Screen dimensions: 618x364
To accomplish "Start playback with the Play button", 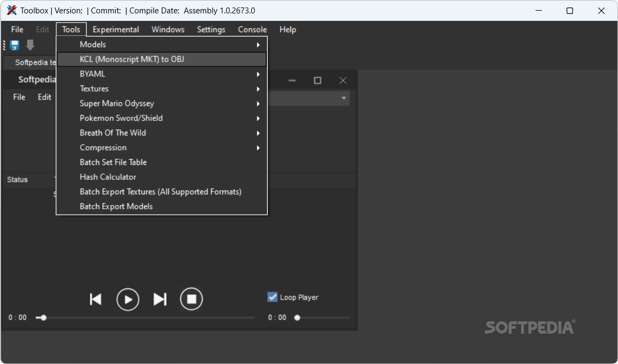I will pyautogui.click(x=127, y=299).
